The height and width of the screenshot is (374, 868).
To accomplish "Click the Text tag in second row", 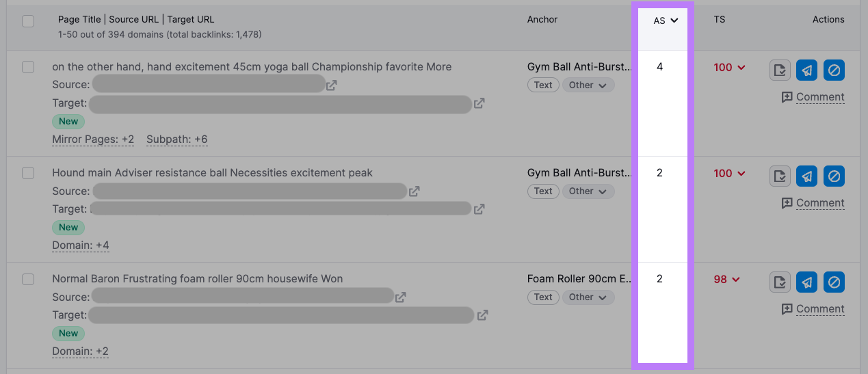I will [543, 191].
